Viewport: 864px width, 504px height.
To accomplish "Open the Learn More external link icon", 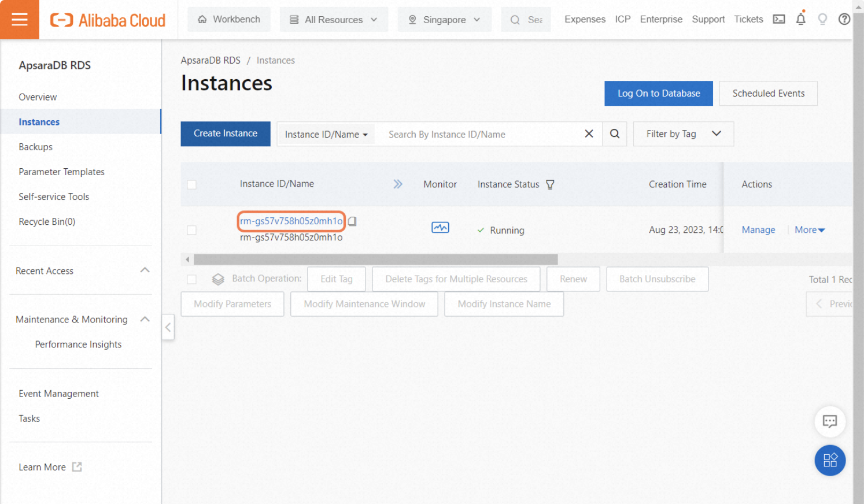I will coord(77,467).
